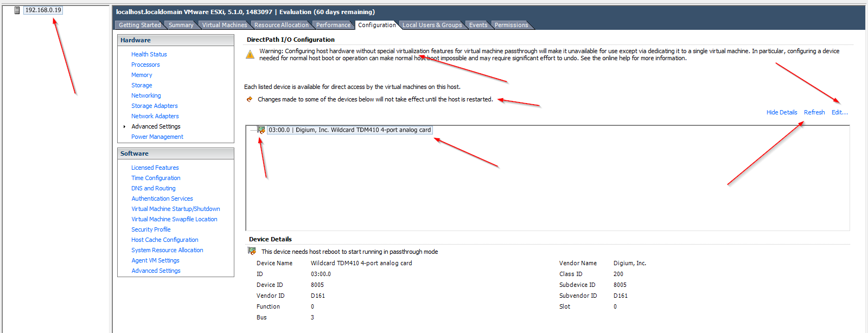
Task: Switch to the Events tab
Action: coord(478,25)
